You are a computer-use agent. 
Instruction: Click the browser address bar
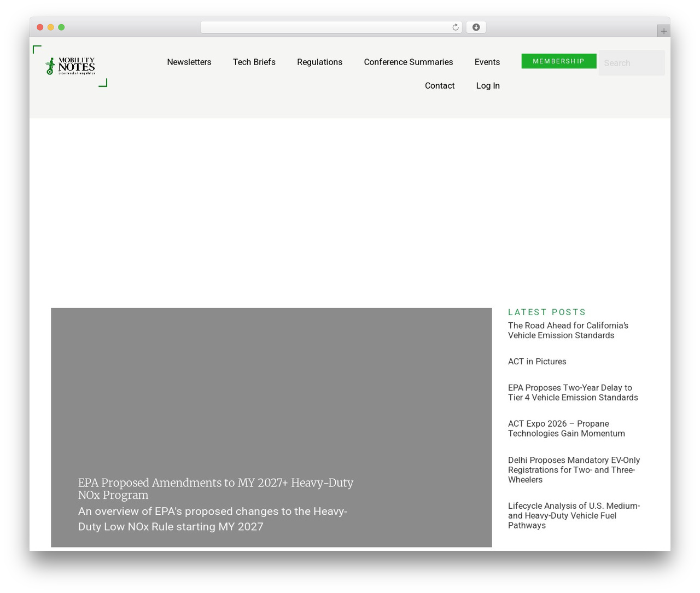click(x=331, y=27)
